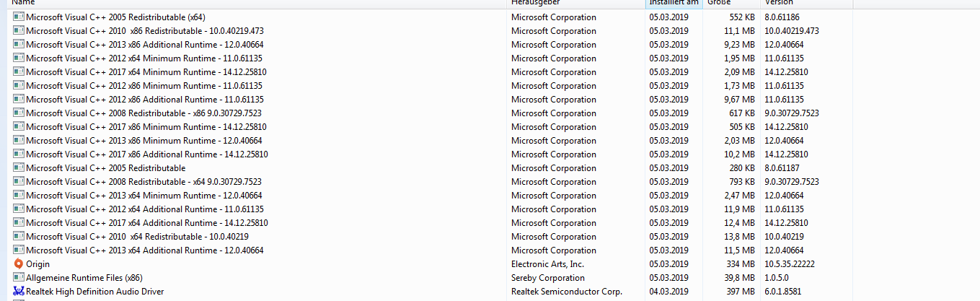Image resolution: width=980 pixels, height=301 pixels.
Task: Click icon beside Visual C++ 2010 x86 Redistributable
Action: [19, 30]
